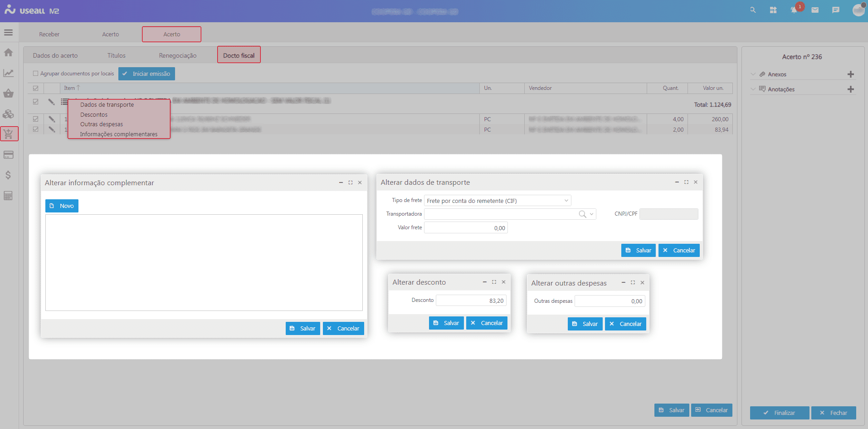The height and width of the screenshot is (429, 868).
Task: Open the dollar sign sidebar module
Action: 8,175
